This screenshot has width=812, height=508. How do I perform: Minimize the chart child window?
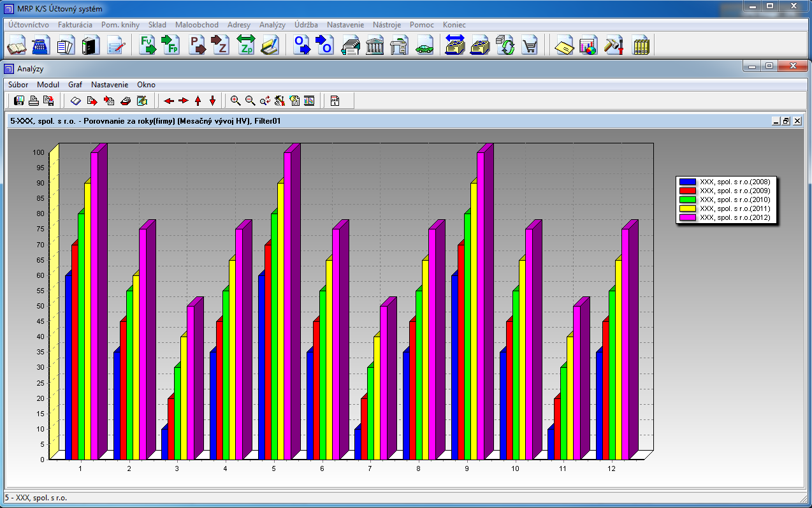(x=776, y=120)
